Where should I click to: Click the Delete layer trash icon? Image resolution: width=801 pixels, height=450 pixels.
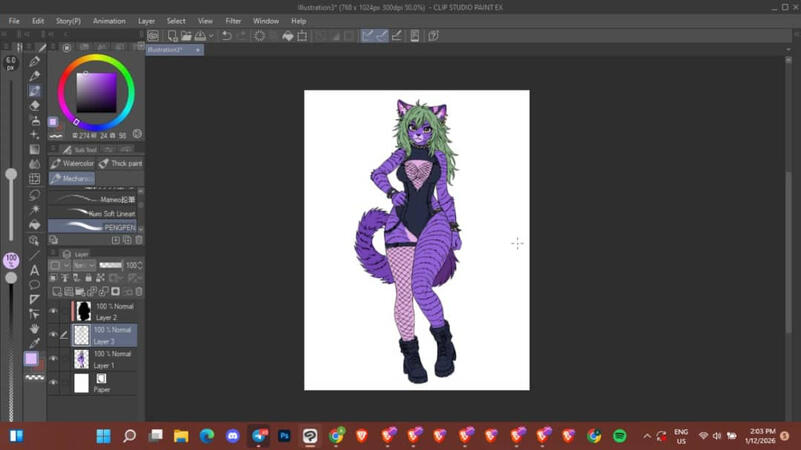tap(139, 292)
